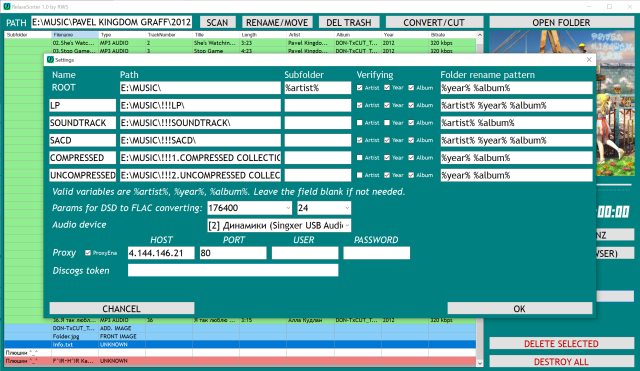Click the LP name field
This screenshot has width=640, height=371.
[x=83, y=105]
